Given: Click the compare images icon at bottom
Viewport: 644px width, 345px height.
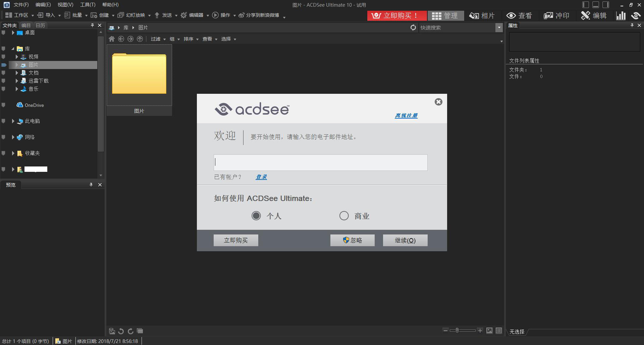Looking at the screenshot, I should [140, 331].
